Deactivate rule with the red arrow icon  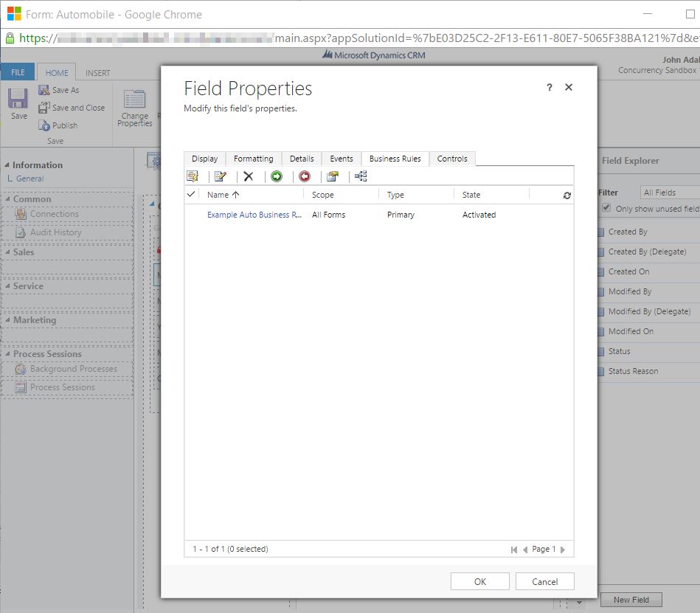click(x=305, y=176)
